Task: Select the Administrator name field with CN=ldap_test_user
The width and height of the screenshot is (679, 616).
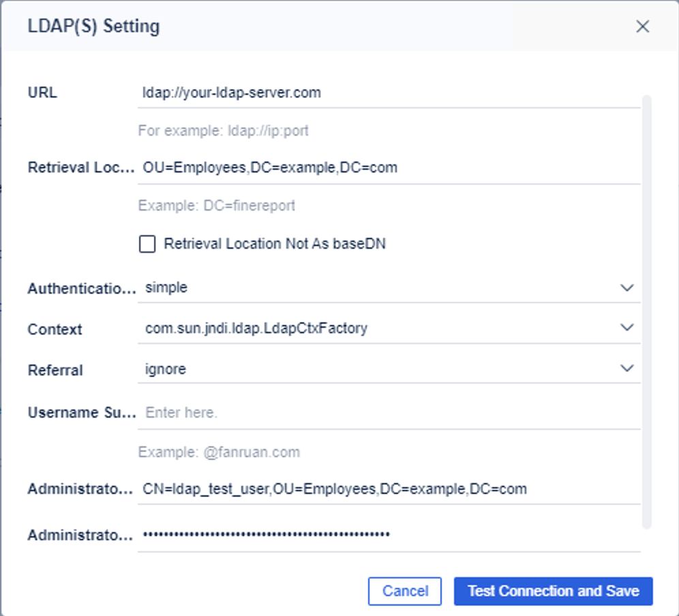Action: (x=389, y=489)
